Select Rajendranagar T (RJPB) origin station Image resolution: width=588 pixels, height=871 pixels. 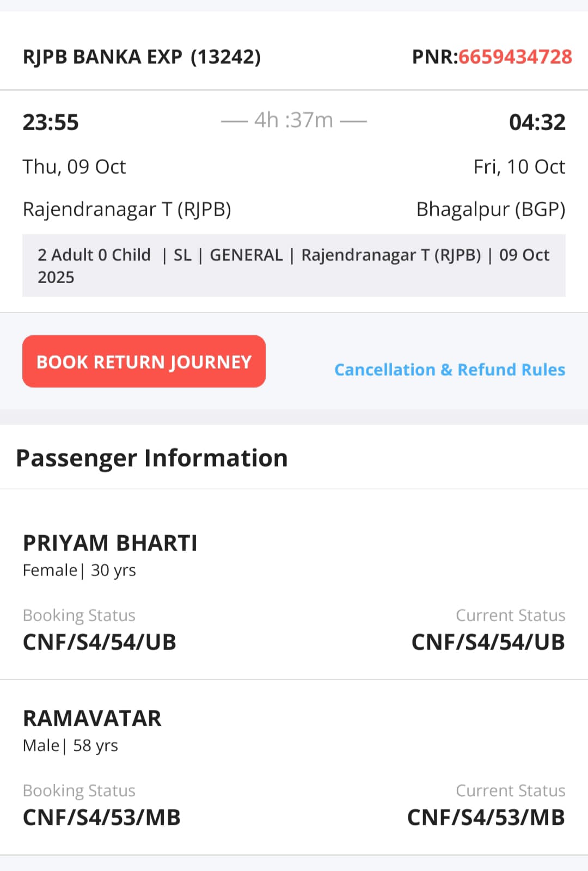[127, 209]
